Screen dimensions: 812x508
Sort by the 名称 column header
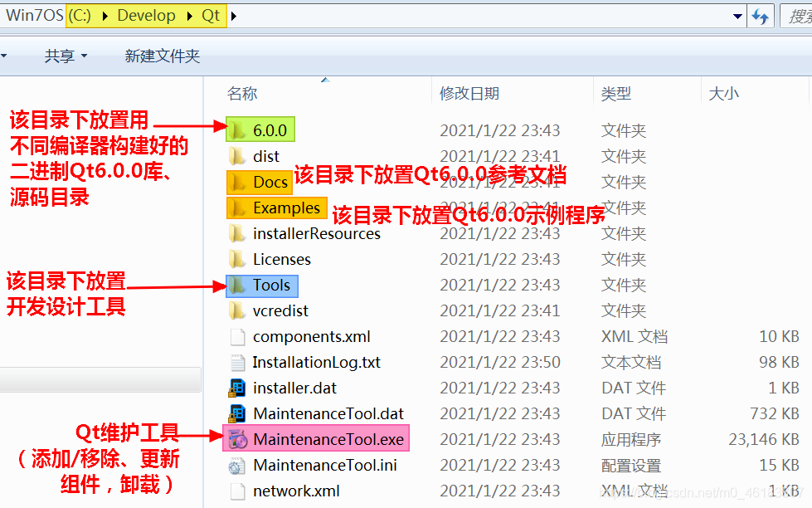coord(242,94)
